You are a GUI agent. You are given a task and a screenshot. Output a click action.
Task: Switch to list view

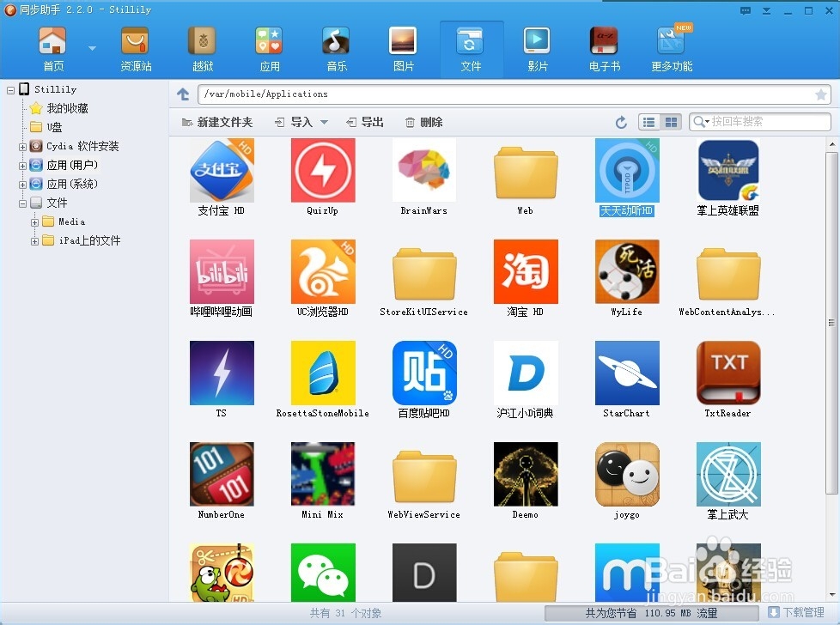point(649,122)
